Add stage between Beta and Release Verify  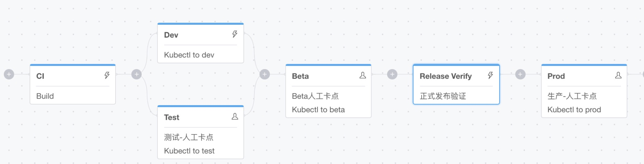[x=392, y=74]
